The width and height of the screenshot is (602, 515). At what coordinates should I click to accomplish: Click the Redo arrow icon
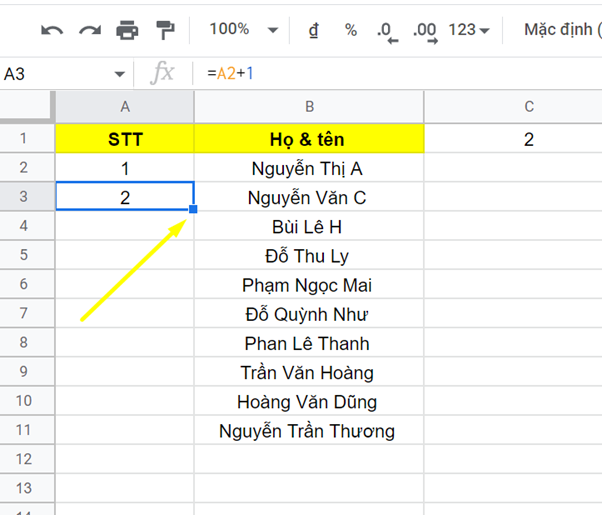(x=90, y=30)
